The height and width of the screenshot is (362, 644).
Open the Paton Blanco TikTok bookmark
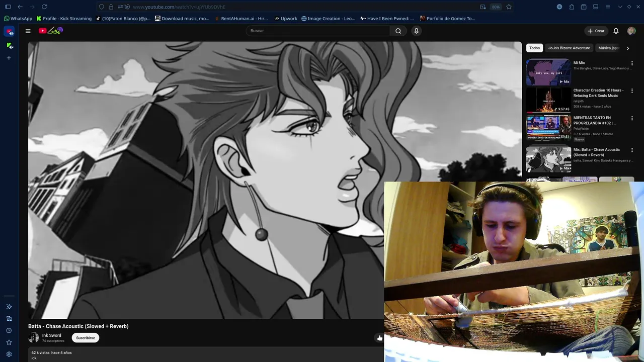tap(123, 19)
